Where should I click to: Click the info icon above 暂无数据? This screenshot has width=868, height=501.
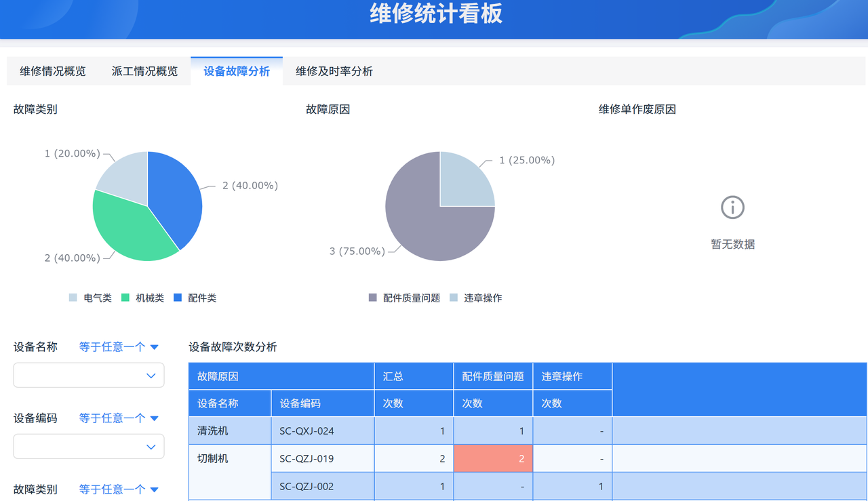[732, 207]
